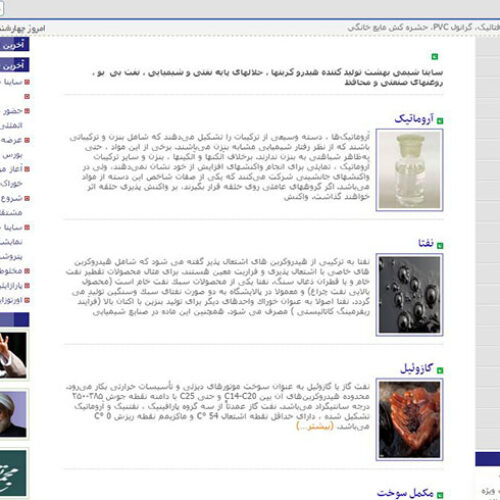Click red bullet beside عرضه news item

point(27,140)
